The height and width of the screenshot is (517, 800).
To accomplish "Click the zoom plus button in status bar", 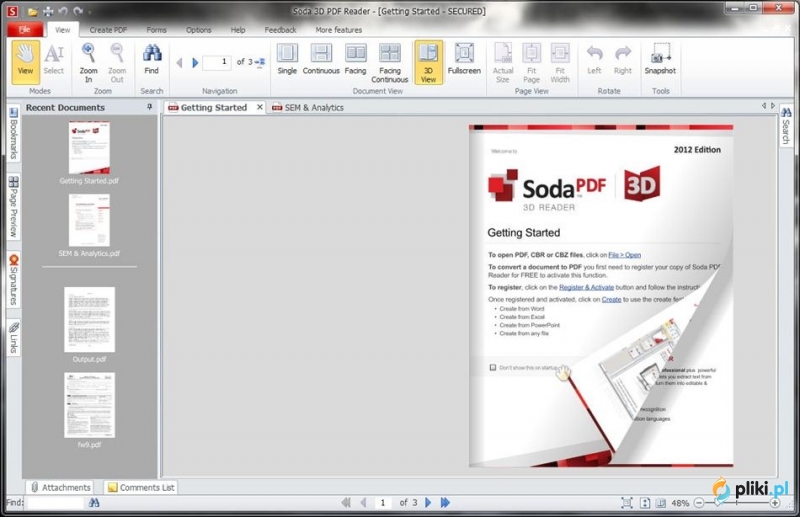I will point(774,503).
